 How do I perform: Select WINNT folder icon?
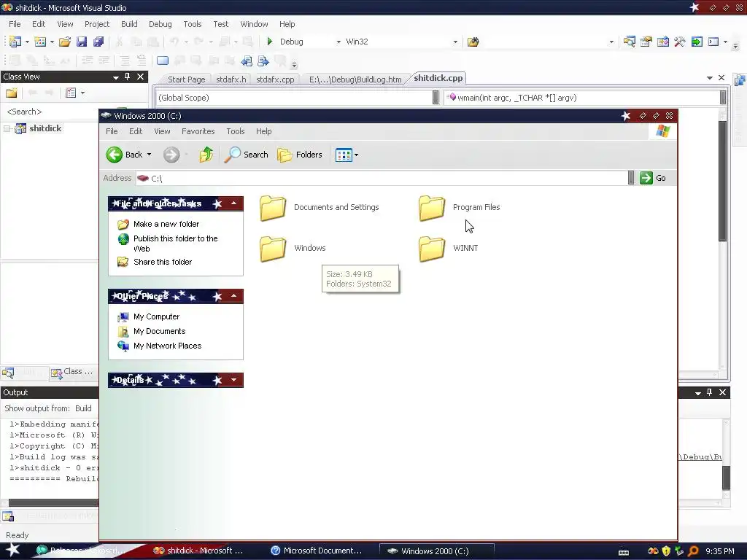point(432,249)
